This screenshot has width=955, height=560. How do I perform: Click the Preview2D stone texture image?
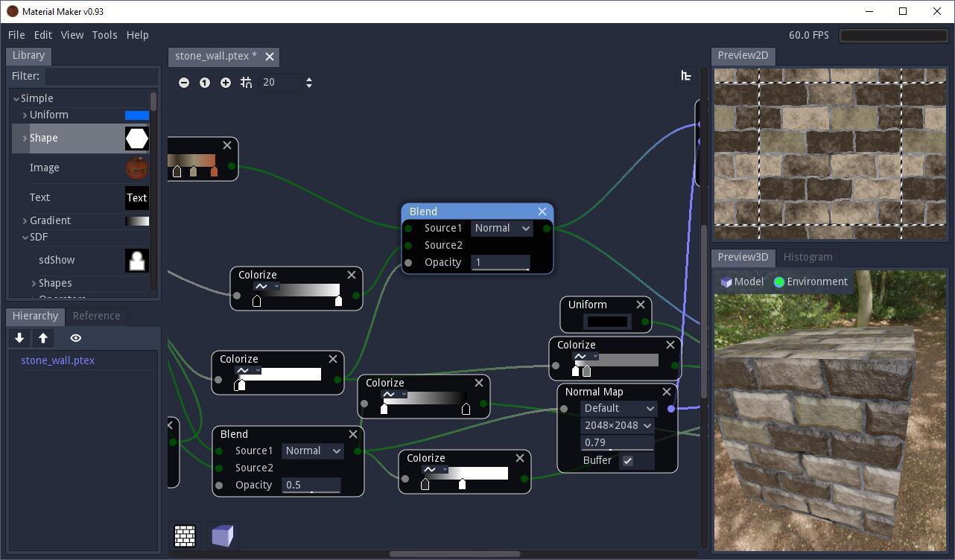coord(830,154)
